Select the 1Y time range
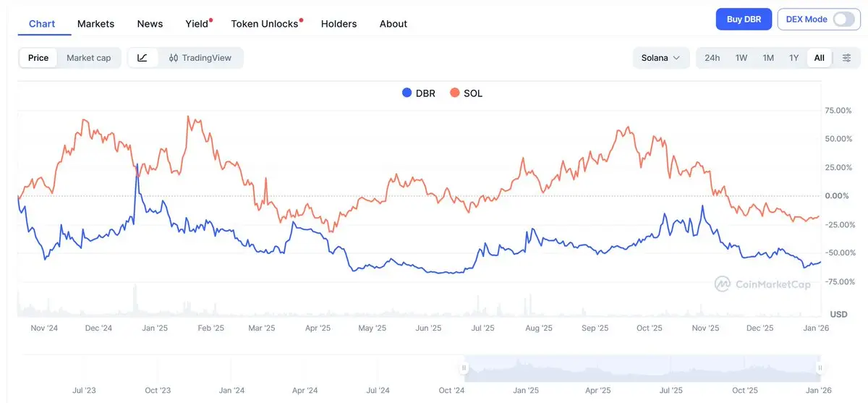Viewport: 868px width, 403px height. (794, 58)
